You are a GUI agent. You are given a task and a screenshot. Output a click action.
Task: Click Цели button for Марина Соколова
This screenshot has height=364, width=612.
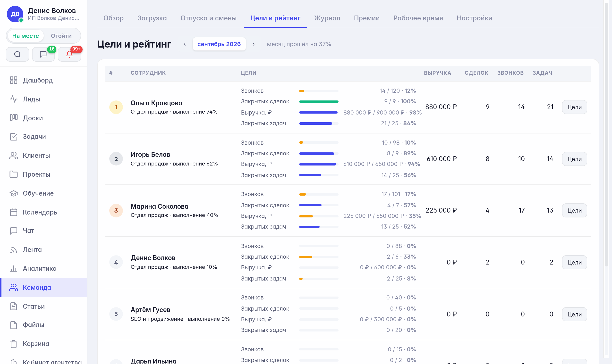[574, 210]
